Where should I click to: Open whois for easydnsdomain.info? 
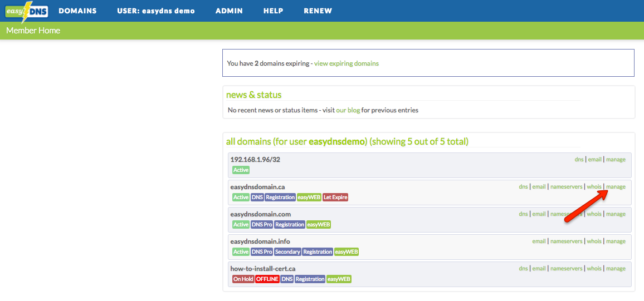[594, 241]
